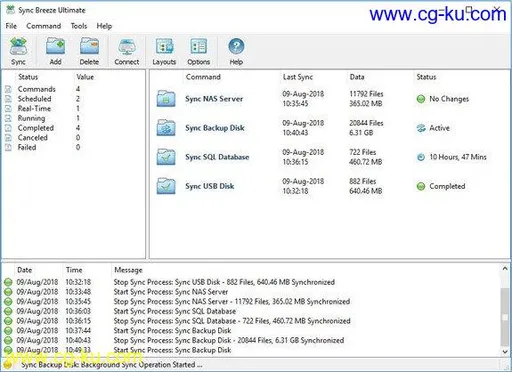Click the log pane vertical scrollbar thumb

click(x=505, y=317)
